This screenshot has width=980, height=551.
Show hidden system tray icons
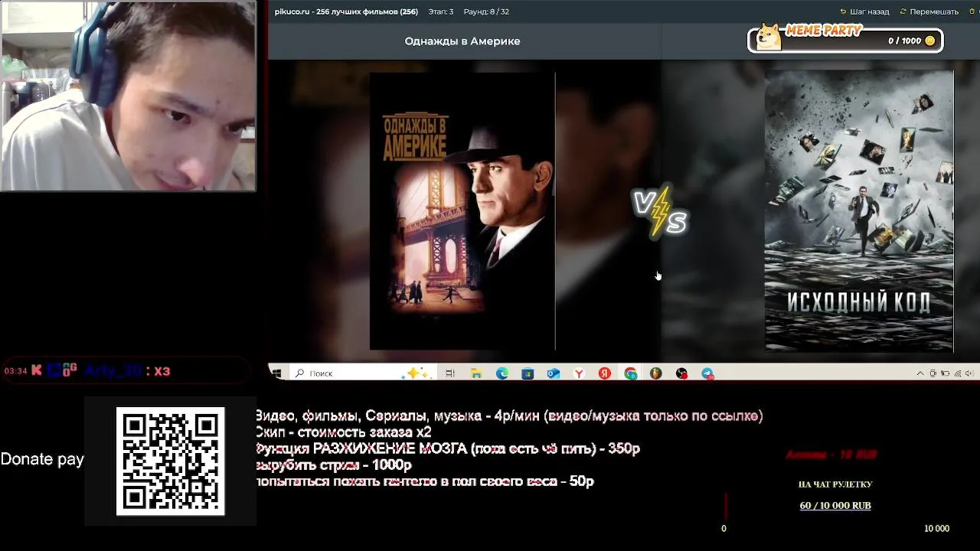(x=920, y=373)
